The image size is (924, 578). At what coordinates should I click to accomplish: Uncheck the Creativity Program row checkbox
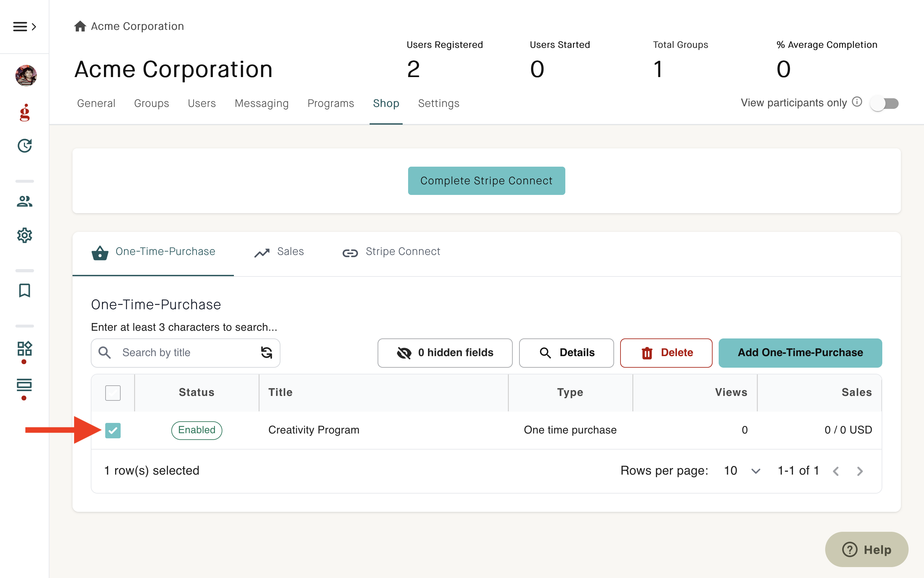[113, 430]
